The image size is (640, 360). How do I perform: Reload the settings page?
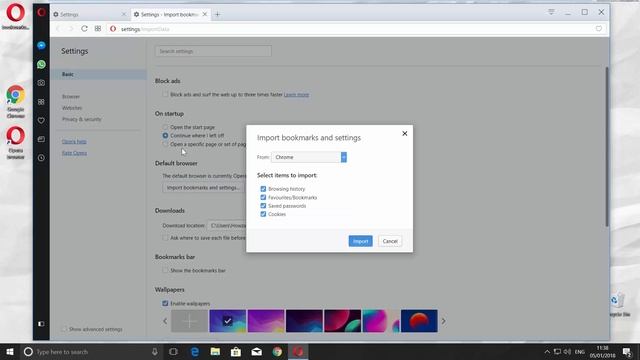(x=84, y=29)
